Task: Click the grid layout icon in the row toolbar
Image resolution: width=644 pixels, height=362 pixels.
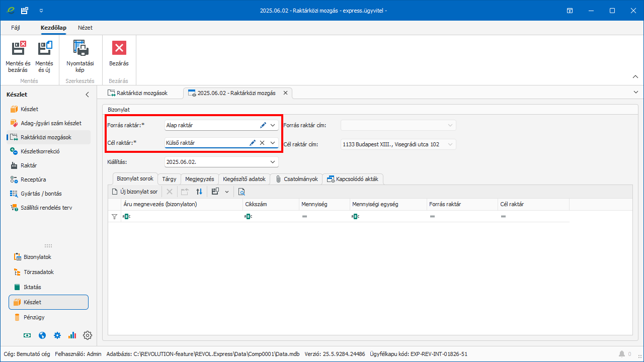Action: tap(215, 192)
